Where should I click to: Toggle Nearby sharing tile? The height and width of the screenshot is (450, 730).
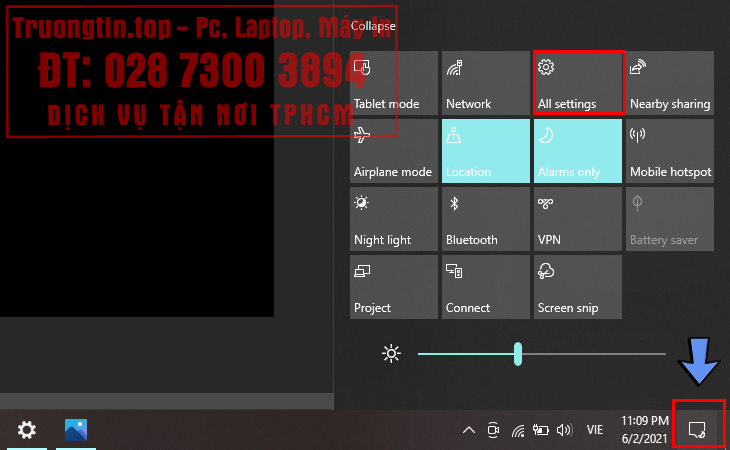pos(670,83)
